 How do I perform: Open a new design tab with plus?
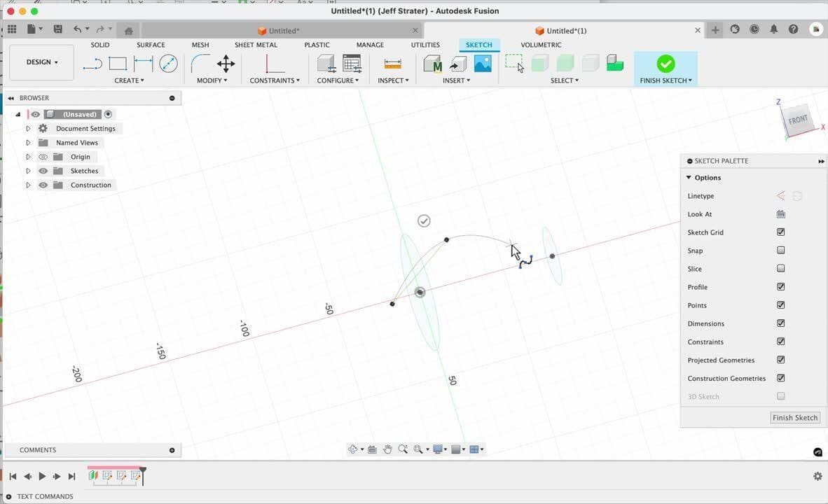[x=715, y=30]
